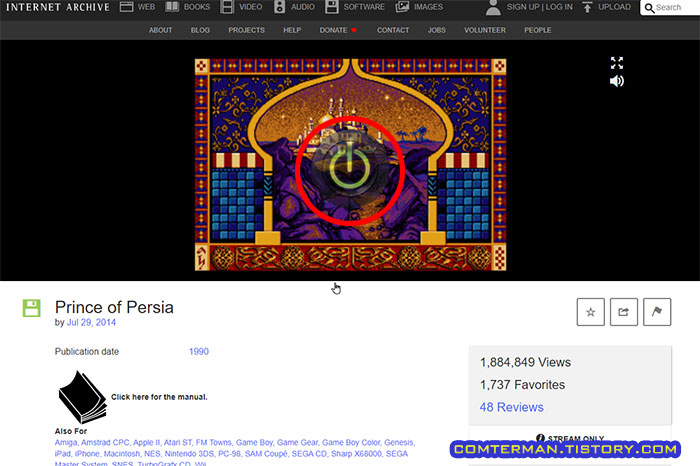This screenshot has width=700, height=466.
Task: Open the Game Boy Color link
Action: pos(351,442)
